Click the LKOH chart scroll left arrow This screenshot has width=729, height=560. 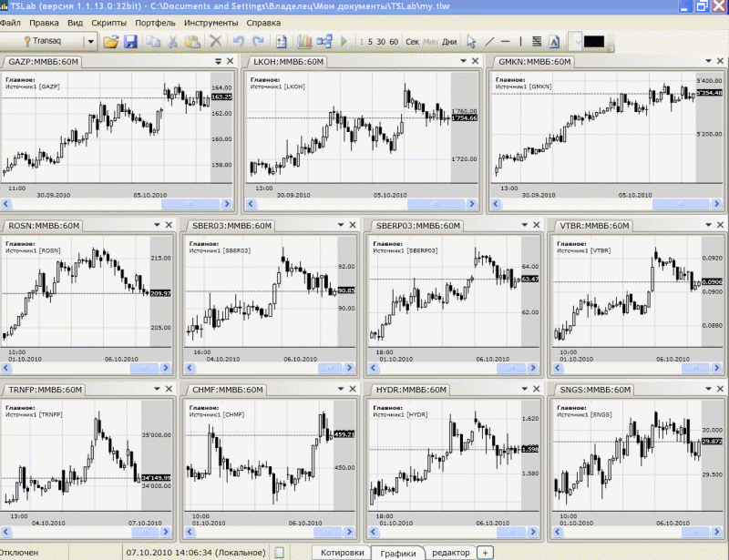pos(252,204)
